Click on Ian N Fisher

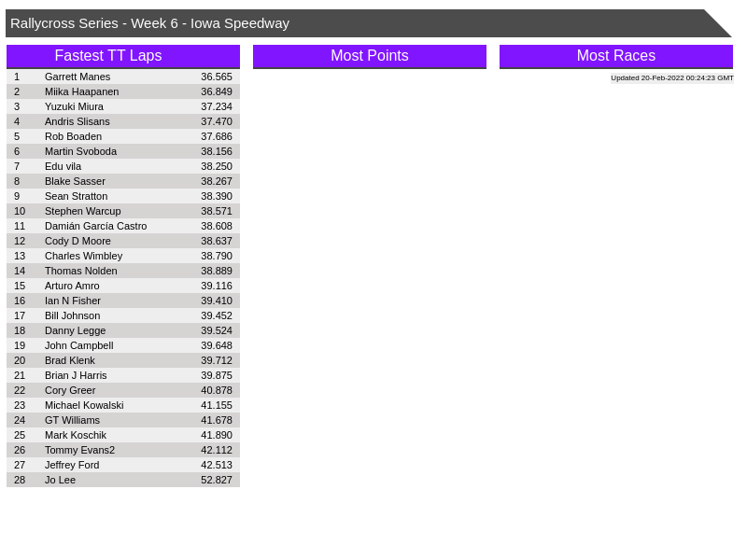click(73, 301)
